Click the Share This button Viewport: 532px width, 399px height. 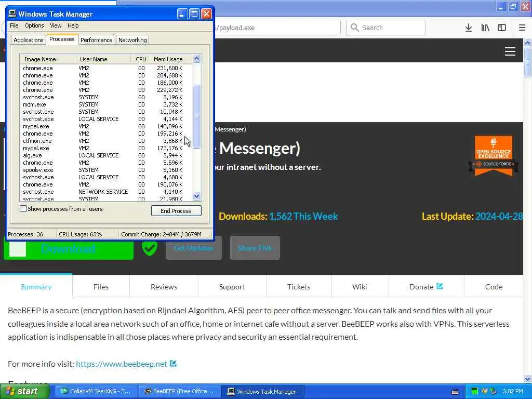[255, 248]
